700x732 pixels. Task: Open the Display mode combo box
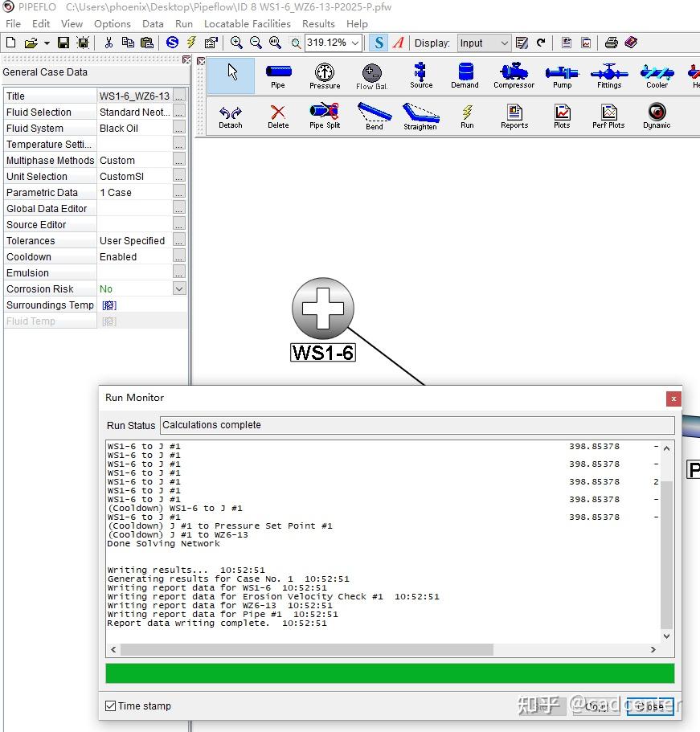[x=506, y=43]
